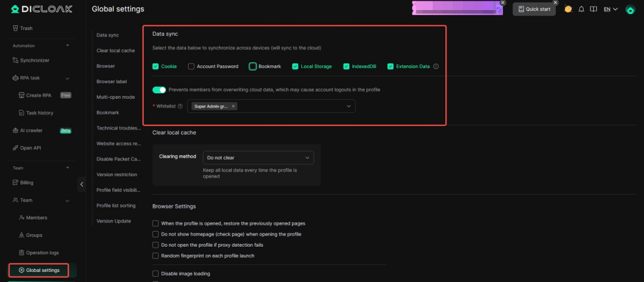Viewport: 644px width, 282px height.
Task: Disable the cloud data overwrite toggle
Action: [x=159, y=89]
